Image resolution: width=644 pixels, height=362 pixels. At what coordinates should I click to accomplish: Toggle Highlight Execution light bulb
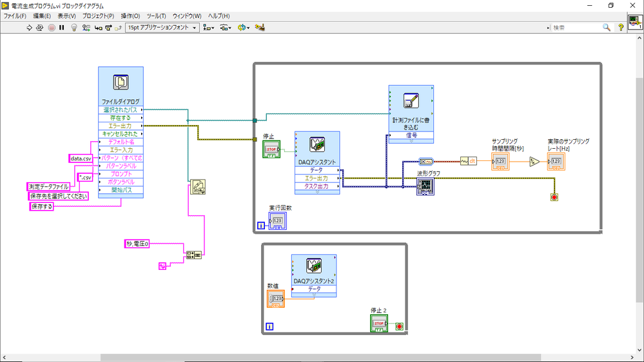[x=74, y=28]
